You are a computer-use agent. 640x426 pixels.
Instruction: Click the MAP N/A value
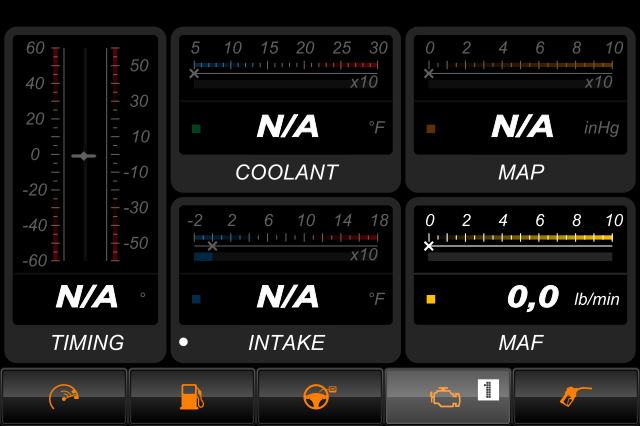522,126
